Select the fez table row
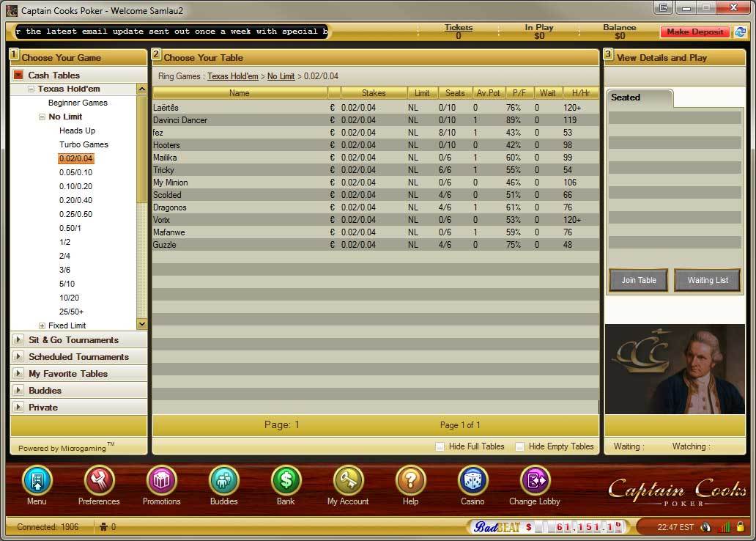756x541 pixels. point(376,133)
